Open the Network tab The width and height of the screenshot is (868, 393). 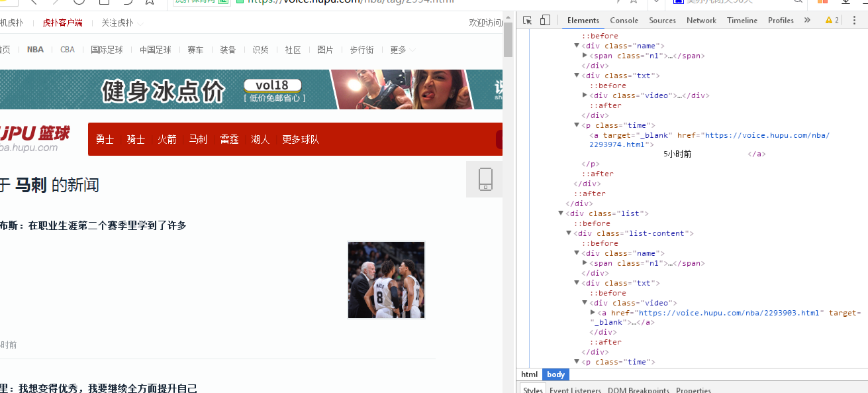coord(701,21)
